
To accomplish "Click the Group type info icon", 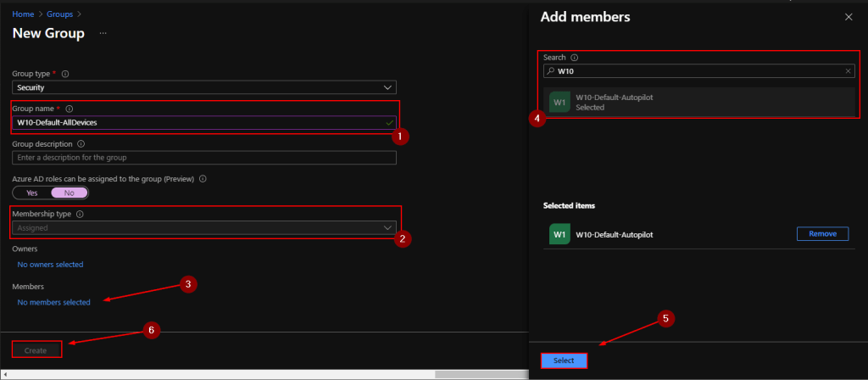I will tap(66, 74).
